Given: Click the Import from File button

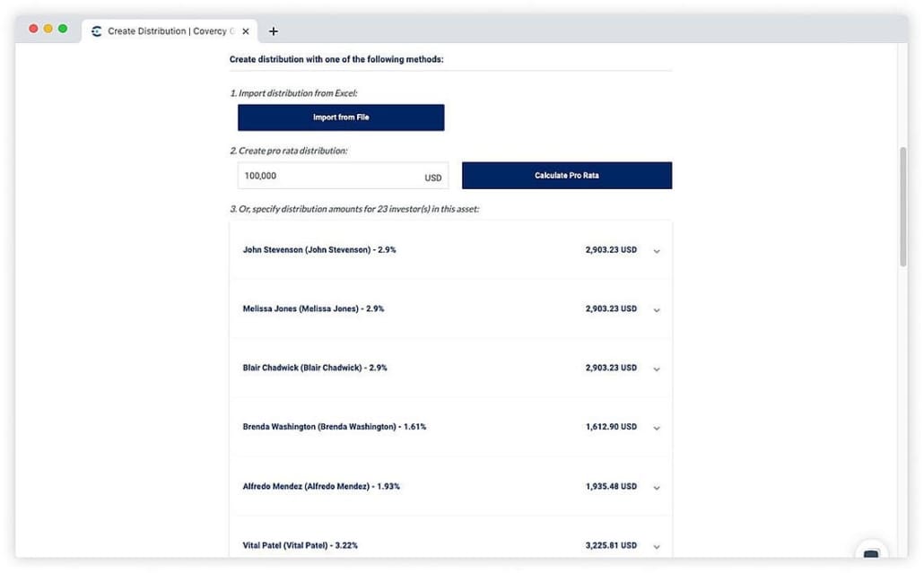Looking at the screenshot, I should [x=340, y=117].
